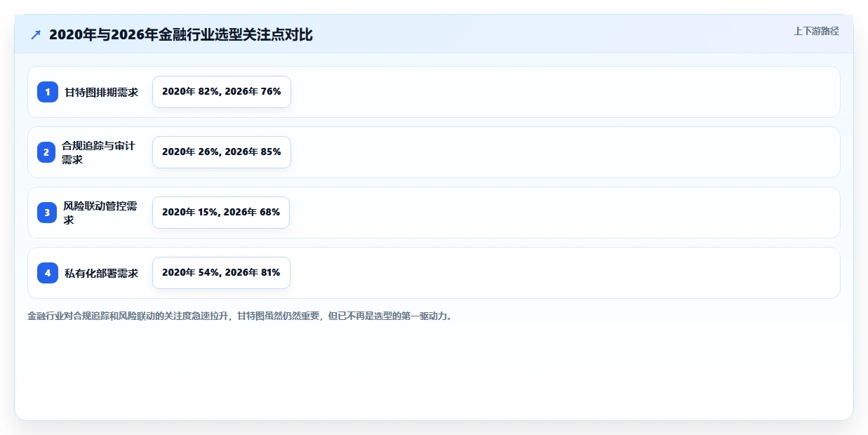868x435 pixels.
Task: Click the 2020年 54%, 2026年 81% value chip
Action: coord(221,273)
